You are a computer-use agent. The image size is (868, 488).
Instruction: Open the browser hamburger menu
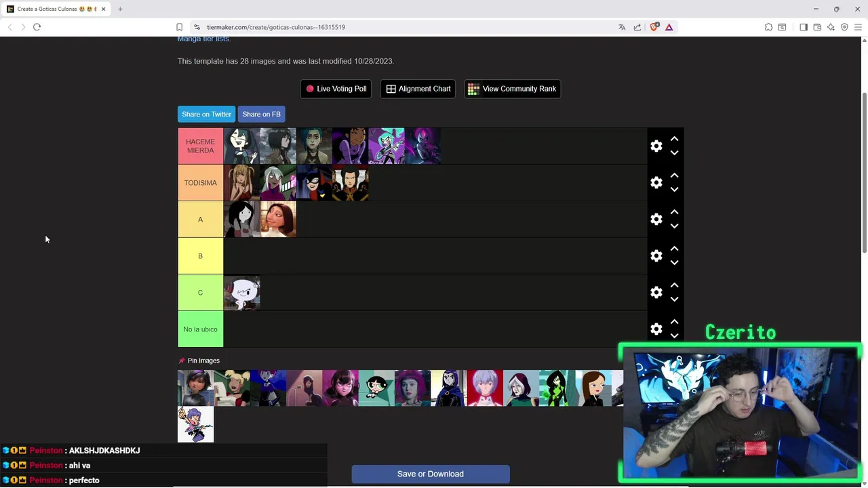point(858,27)
